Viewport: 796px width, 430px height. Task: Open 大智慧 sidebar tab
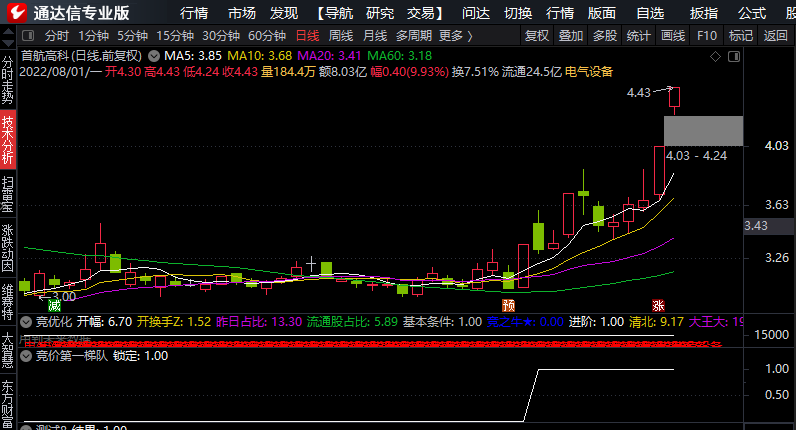pos(8,350)
